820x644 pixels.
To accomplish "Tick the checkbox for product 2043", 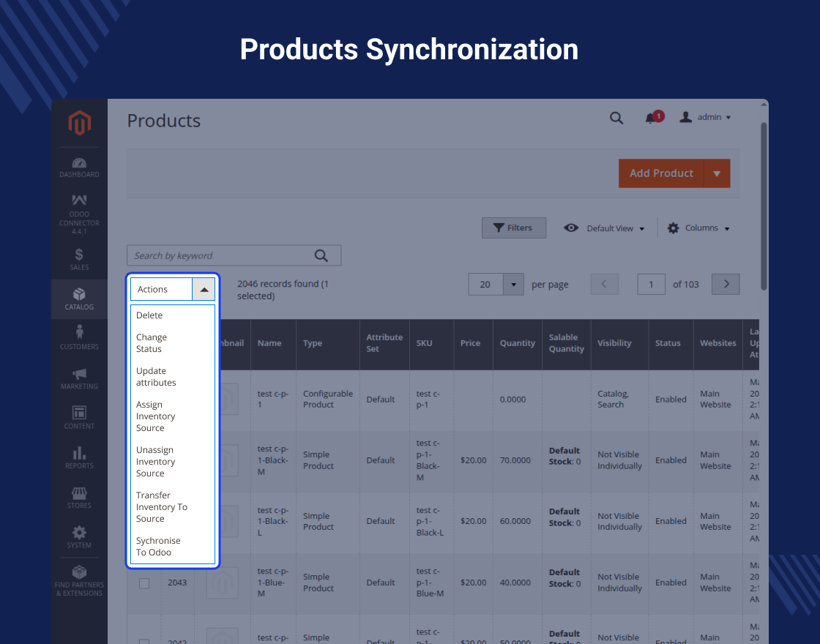I will click(144, 583).
